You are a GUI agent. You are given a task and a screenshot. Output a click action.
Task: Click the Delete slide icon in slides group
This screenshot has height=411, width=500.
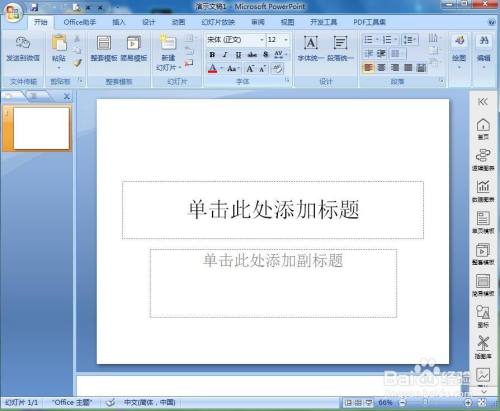189,63
